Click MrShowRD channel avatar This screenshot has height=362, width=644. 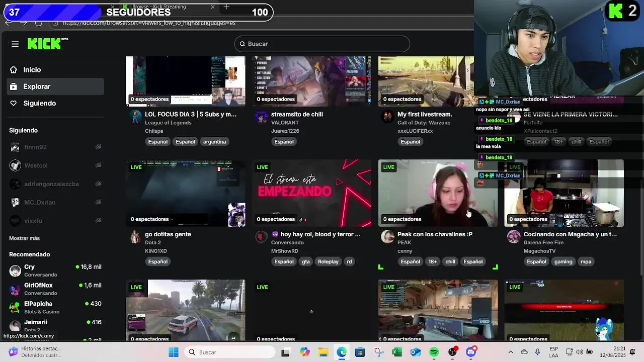(x=261, y=237)
